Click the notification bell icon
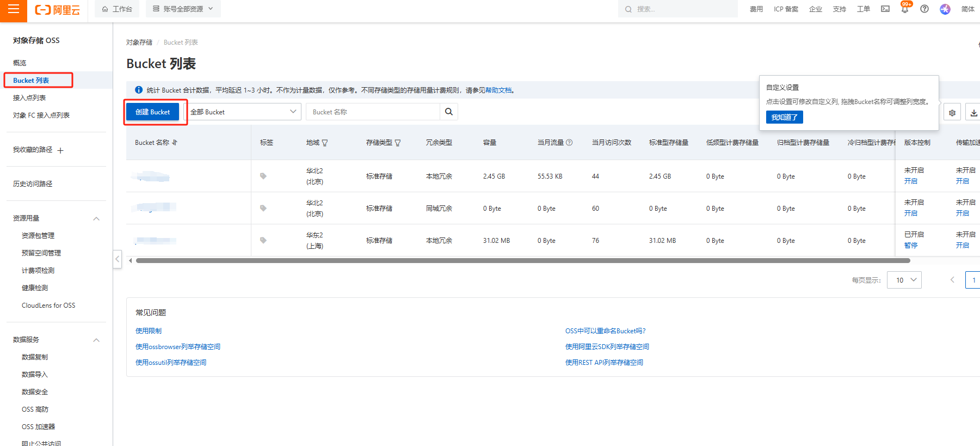Screen dimensions: 980x446 (x=905, y=9)
